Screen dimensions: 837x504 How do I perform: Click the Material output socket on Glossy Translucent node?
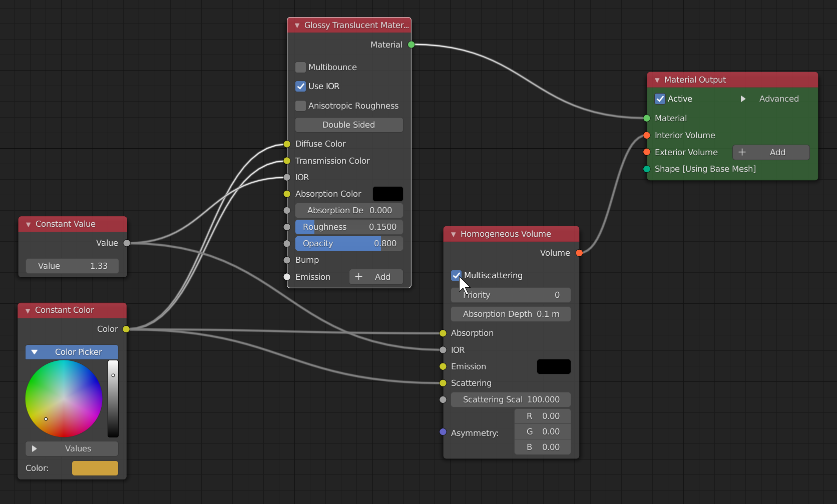(x=411, y=45)
